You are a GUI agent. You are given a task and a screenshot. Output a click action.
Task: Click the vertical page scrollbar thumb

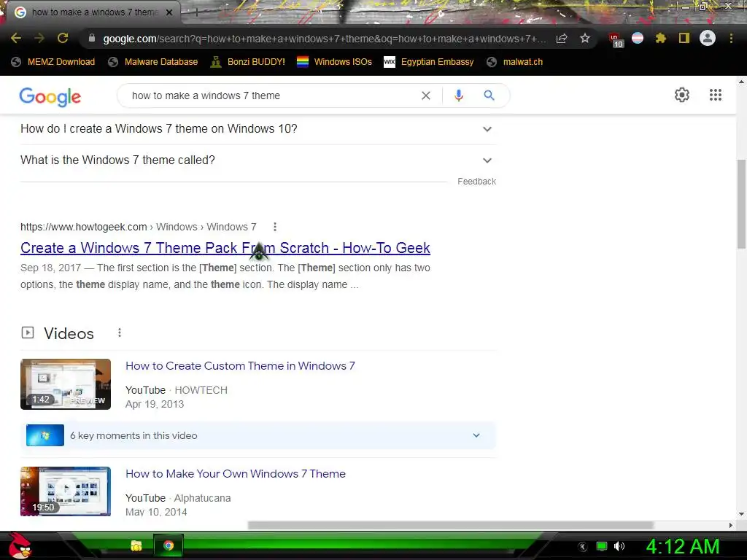[741, 204]
